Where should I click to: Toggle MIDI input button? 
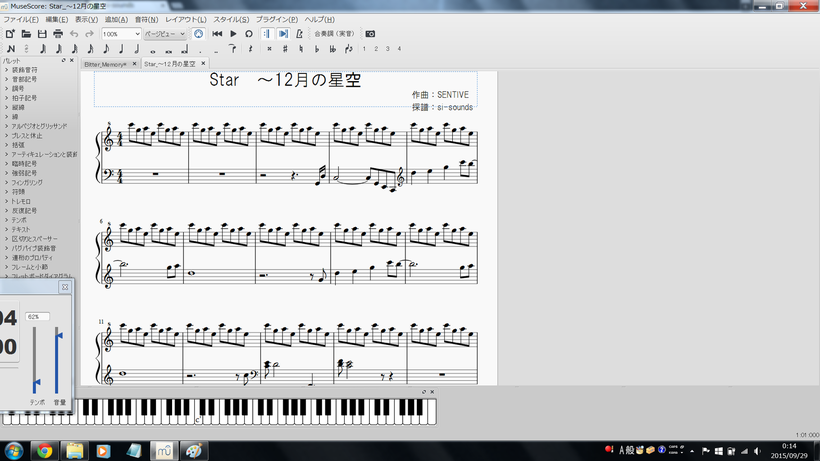[x=198, y=34]
